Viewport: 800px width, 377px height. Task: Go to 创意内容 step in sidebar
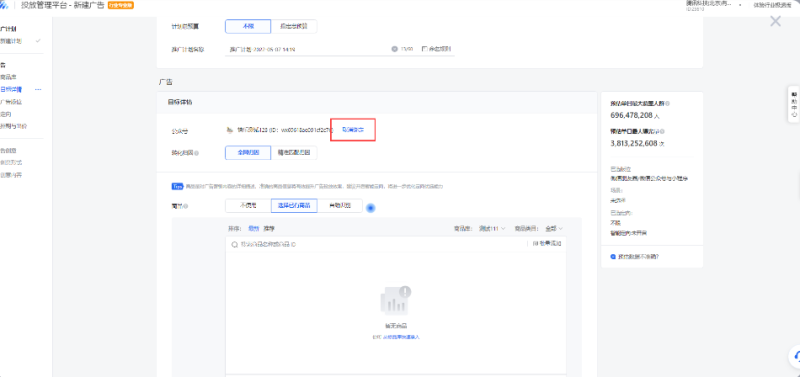(x=11, y=175)
